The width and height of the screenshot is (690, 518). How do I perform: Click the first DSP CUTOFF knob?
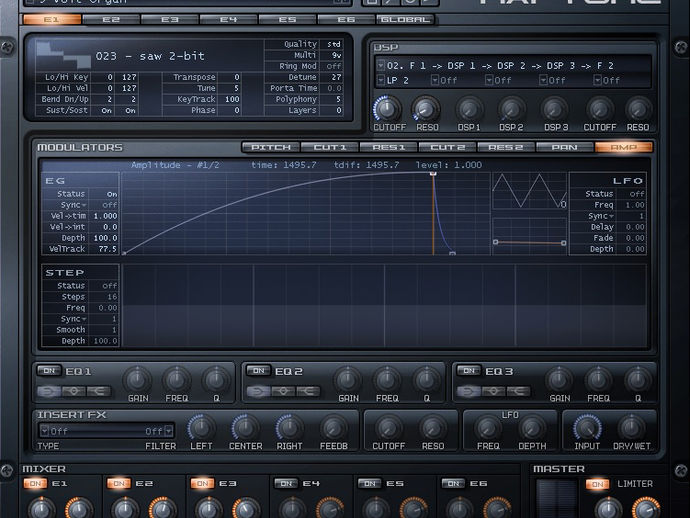pos(388,108)
